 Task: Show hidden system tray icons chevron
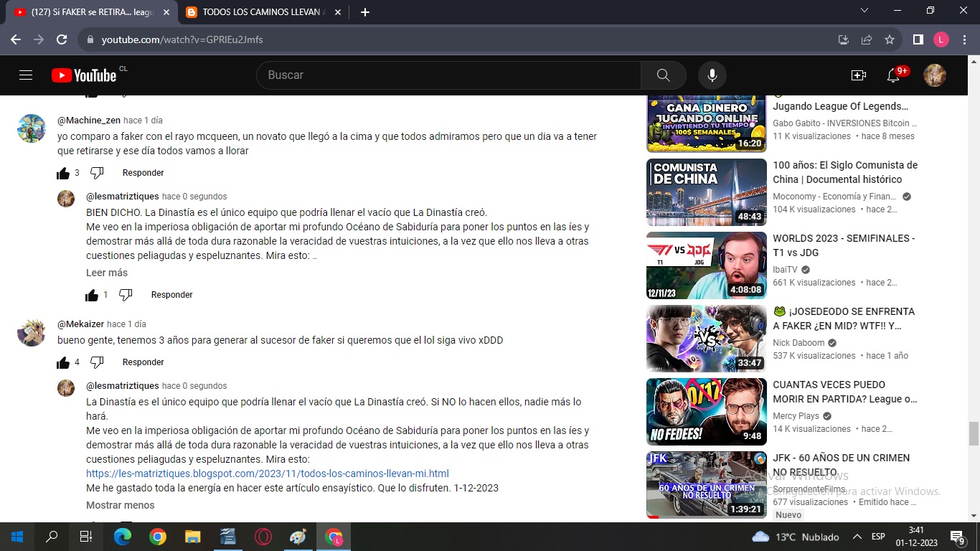point(857,537)
